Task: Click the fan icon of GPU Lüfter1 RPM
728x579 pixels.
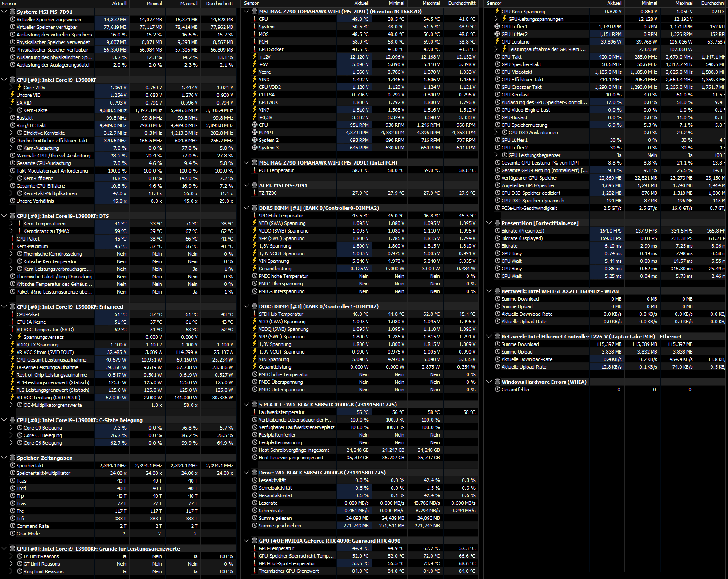Action: click(497, 27)
